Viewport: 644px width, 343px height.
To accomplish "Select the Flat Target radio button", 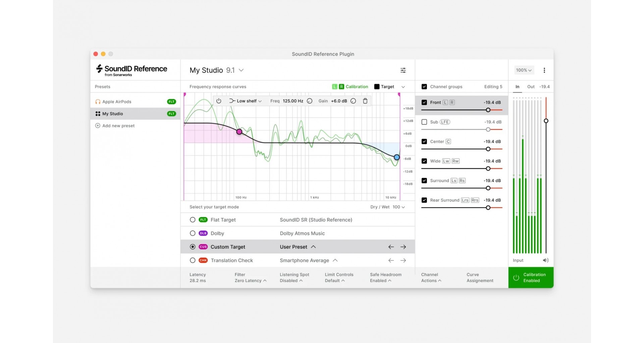I will [193, 220].
